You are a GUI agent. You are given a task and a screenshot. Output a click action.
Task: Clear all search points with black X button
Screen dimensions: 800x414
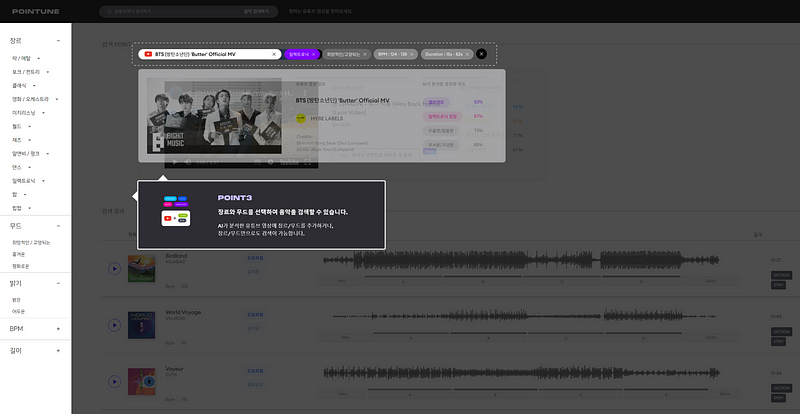pyautogui.click(x=482, y=54)
